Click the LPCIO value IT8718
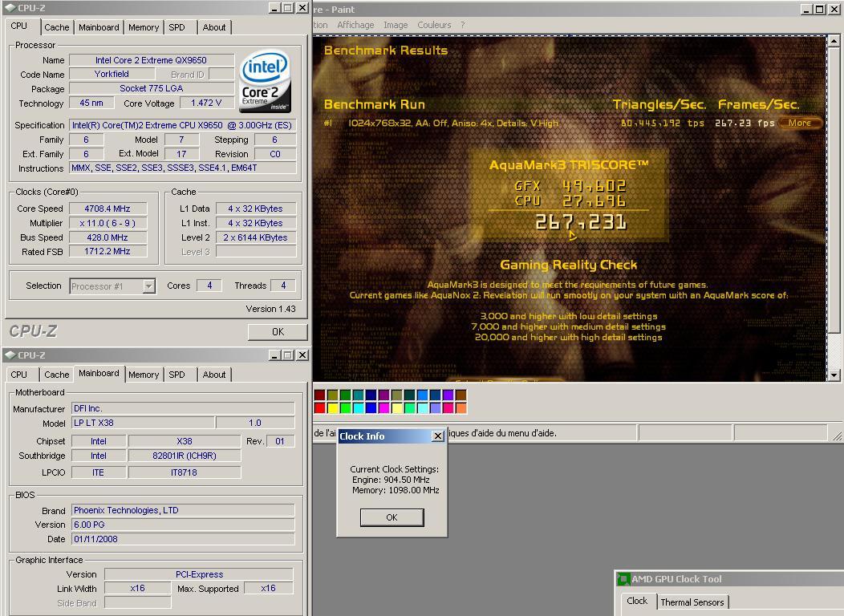Screen dimensions: 844x616 (x=185, y=472)
